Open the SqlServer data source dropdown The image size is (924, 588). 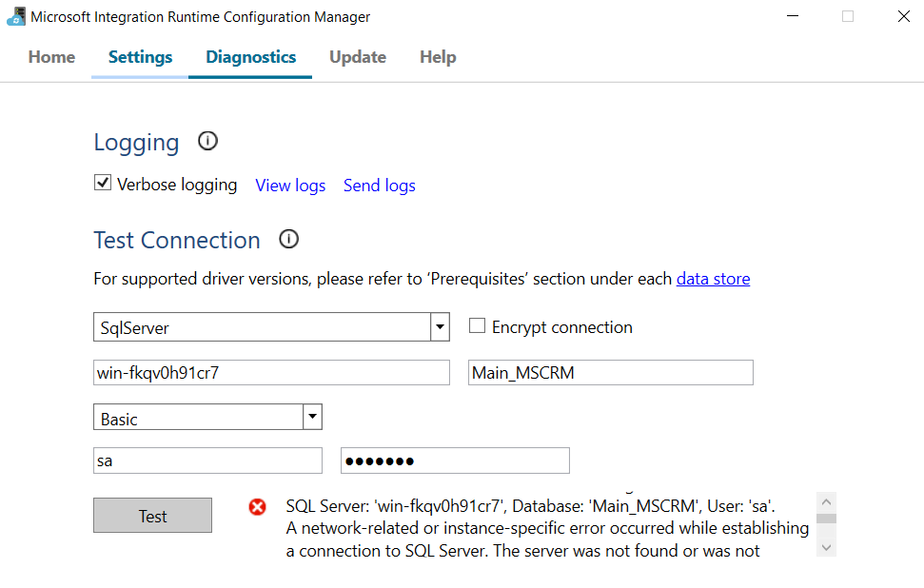coord(440,327)
